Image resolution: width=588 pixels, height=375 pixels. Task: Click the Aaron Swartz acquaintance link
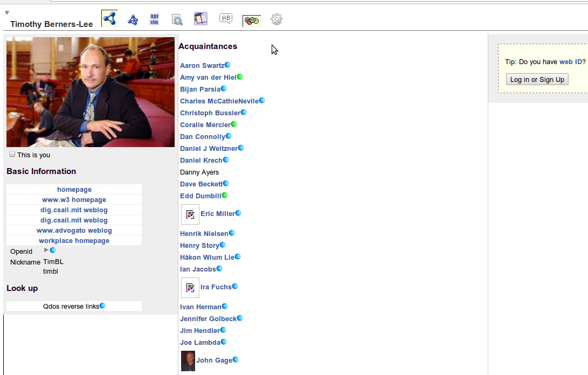point(202,66)
